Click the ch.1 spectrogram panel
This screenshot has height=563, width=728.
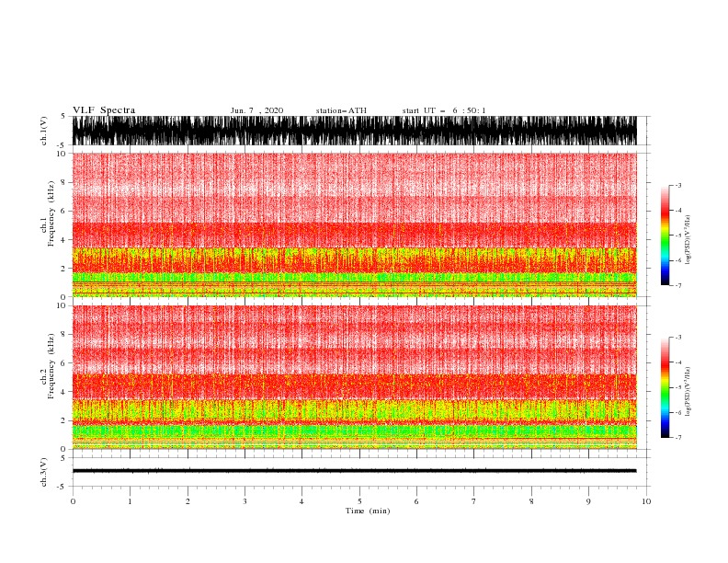354,224
